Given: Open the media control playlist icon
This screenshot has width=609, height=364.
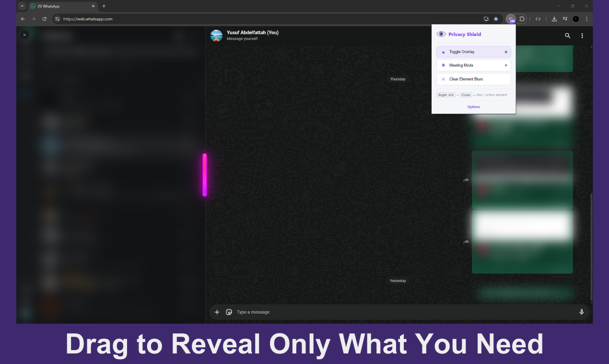Looking at the screenshot, I should coord(565,19).
